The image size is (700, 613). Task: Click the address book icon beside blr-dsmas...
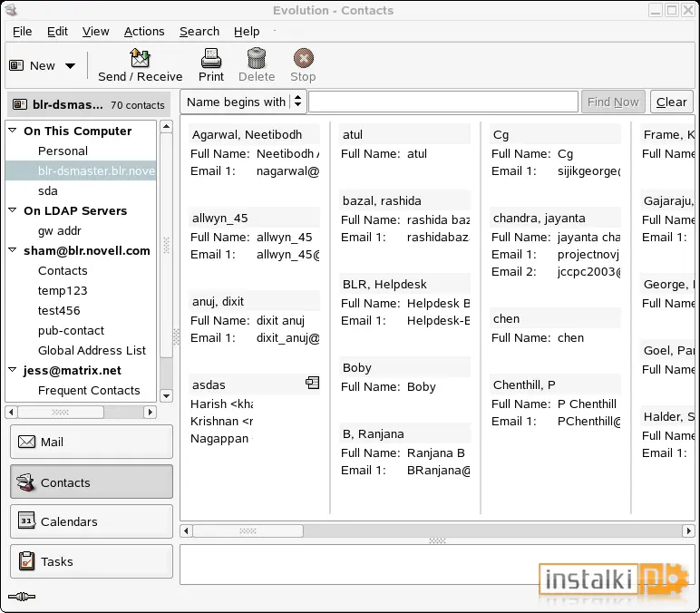20,104
